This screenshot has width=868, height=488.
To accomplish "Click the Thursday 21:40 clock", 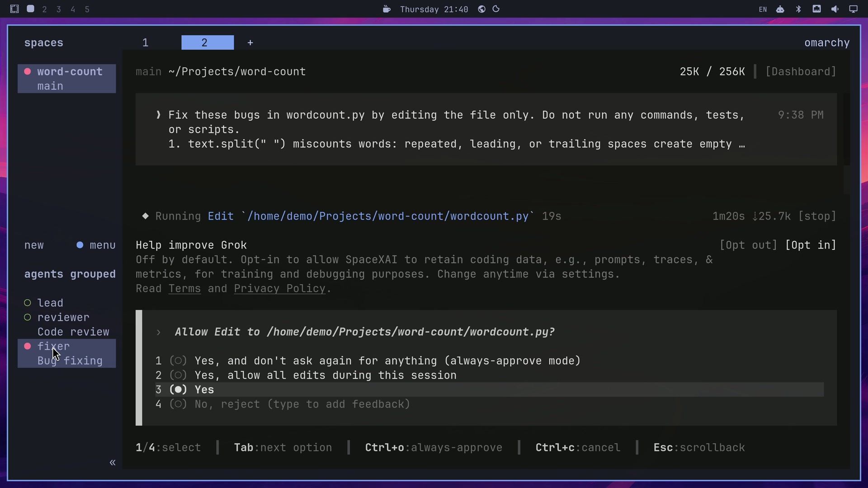I will coord(434,9).
